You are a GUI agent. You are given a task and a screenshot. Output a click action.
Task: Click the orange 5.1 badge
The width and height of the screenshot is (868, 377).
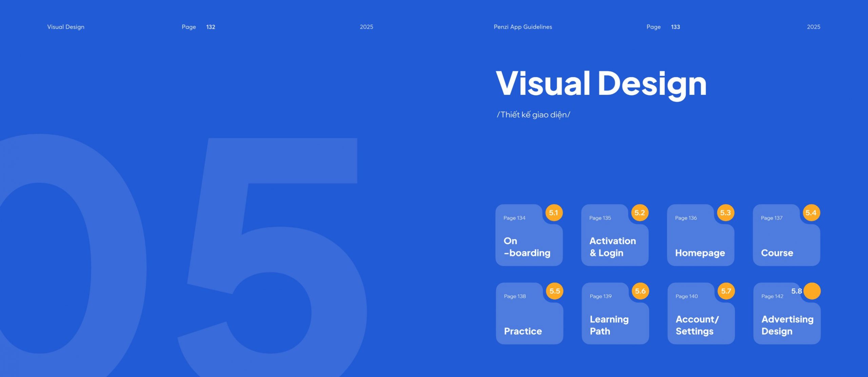554,213
